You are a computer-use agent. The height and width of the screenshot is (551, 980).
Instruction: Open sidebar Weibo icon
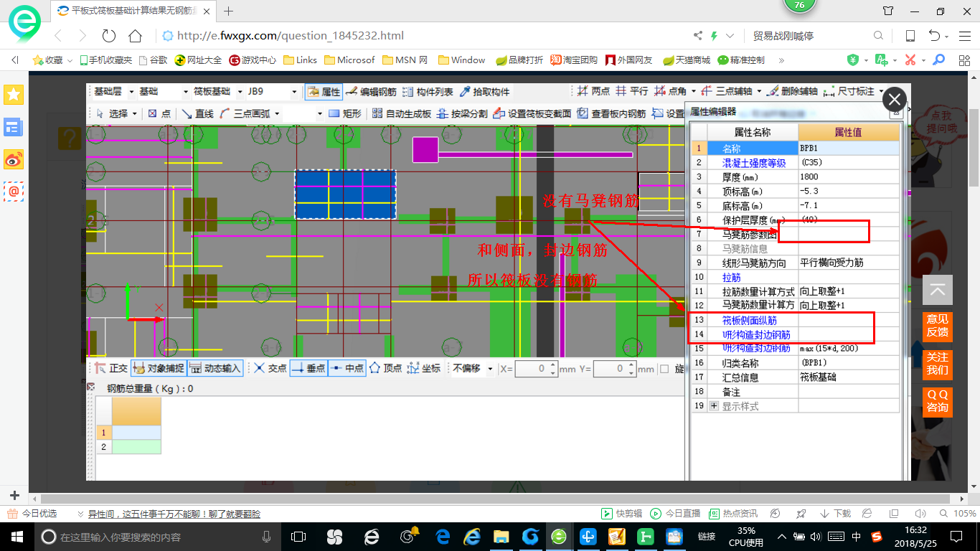[14, 159]
